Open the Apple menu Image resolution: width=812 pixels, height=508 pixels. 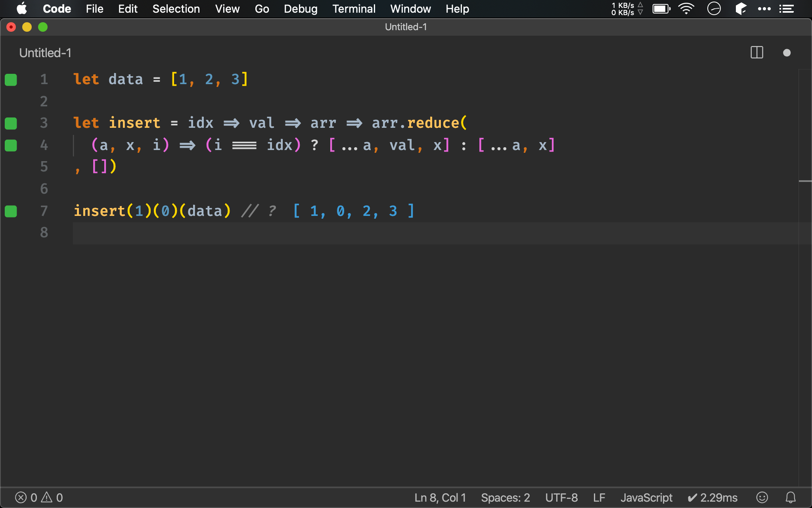22,9
